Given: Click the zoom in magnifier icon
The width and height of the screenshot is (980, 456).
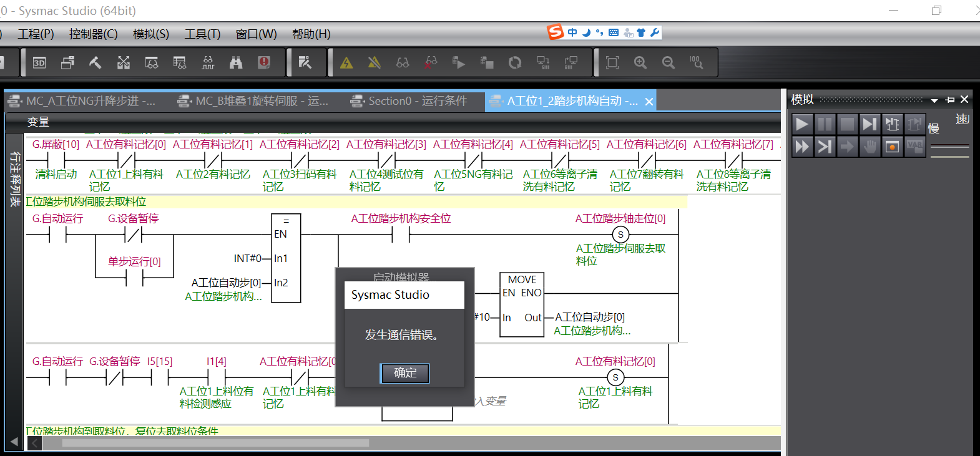Looking at the screenshot, I should coord(640,62).
